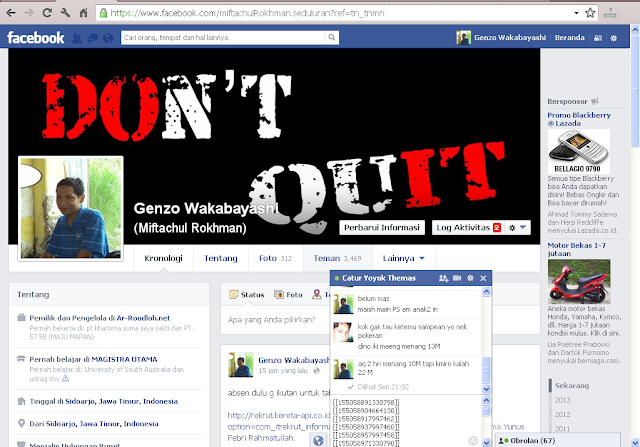Click the Facebook search field
This screenshot has width=640, height=447.
223,38
